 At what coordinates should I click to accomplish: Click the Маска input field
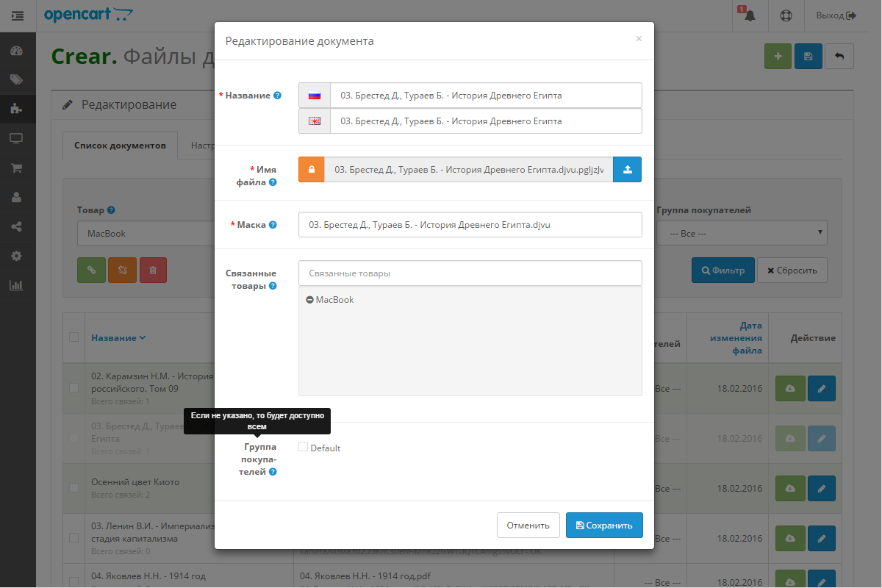(470, 225)
